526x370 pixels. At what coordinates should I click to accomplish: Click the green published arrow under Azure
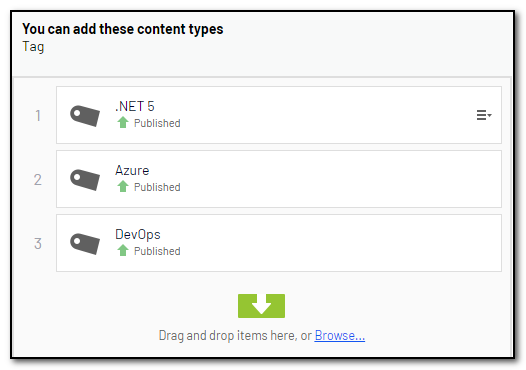click(x=123, y=187)
